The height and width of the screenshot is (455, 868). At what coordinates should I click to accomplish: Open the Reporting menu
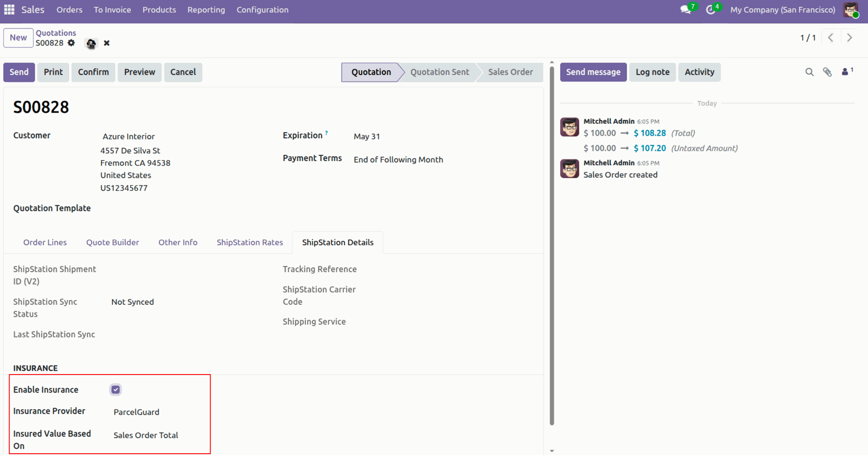click(x=206, y=9)
